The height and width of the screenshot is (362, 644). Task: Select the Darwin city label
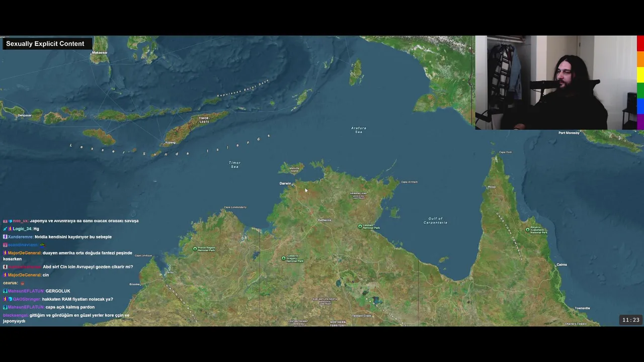click(285, 184)
